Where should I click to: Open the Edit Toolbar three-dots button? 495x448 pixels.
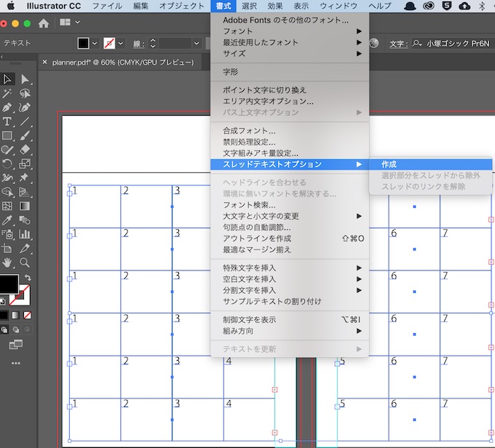(16, 363)
